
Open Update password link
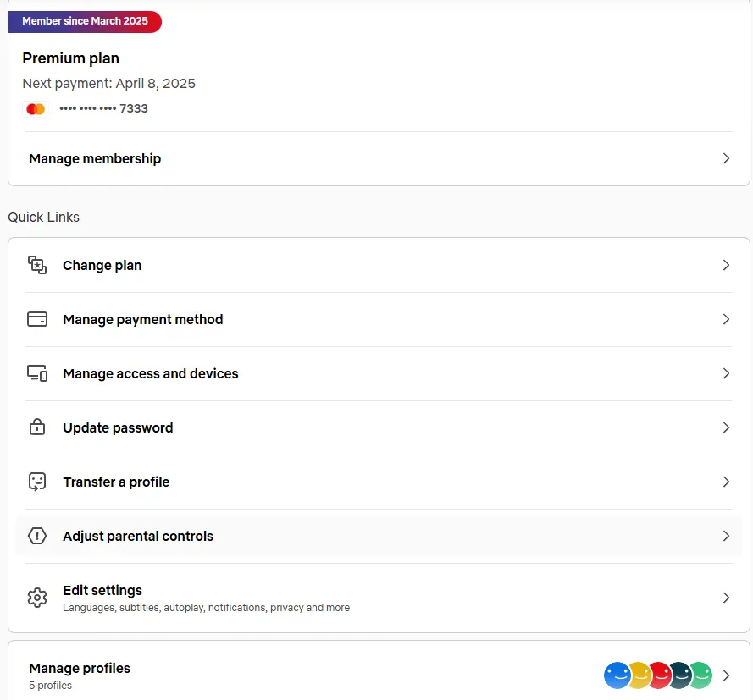[x=379, y=428]
